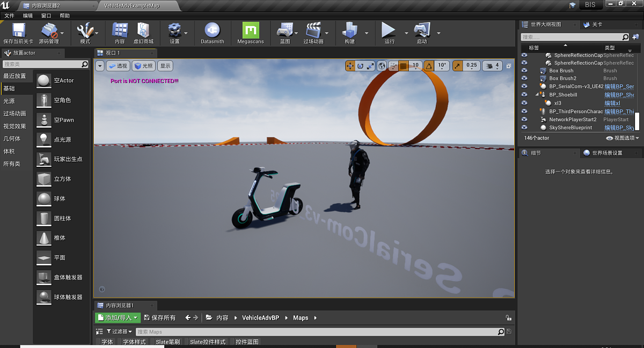Toggle rotation snapping in the viewport toolbar
This screenshot has width=644, height=348.
pyautogui.click(x=429, y=65)
